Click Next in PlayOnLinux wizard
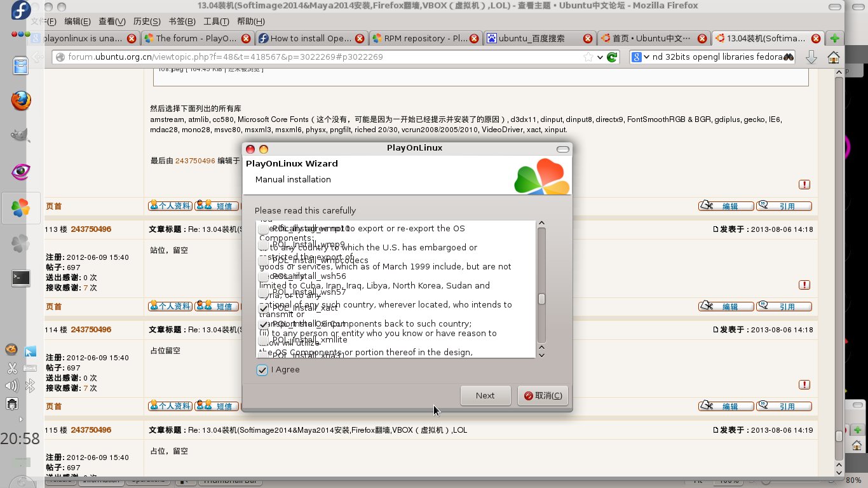The height and width of the screenshot is (488, 868). pos(485,395)
